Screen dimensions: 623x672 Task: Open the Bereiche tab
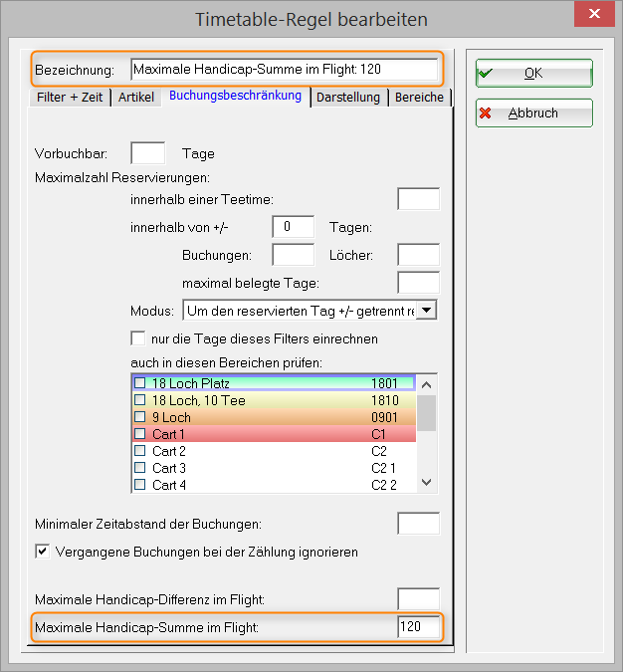tap(419, 98)
